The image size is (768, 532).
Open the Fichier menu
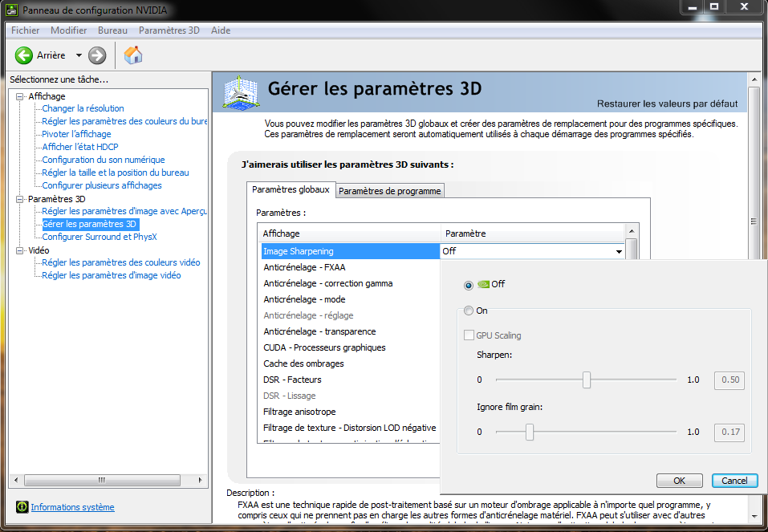pos(25,30)
